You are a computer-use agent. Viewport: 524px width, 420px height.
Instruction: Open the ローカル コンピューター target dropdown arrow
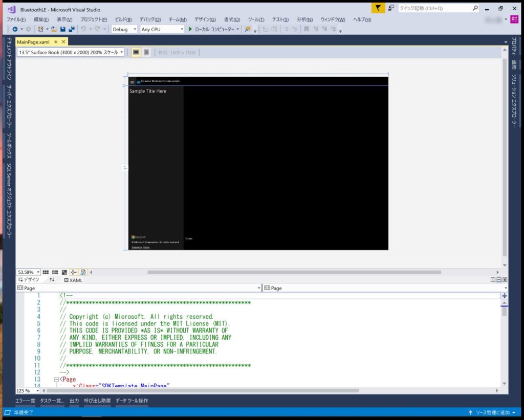[x=237, y=29]
